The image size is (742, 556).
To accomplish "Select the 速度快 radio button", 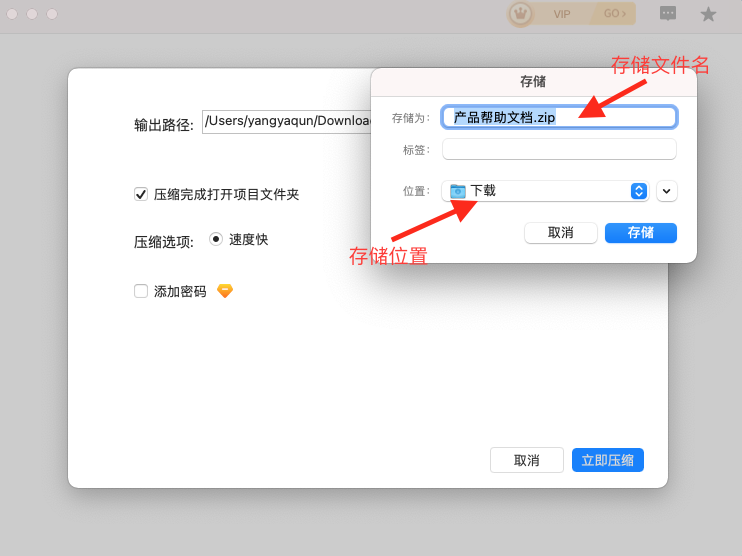I will pos(216,239).
